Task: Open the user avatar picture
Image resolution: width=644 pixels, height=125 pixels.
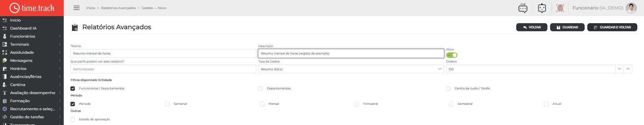Action: [x=631, y=8]
